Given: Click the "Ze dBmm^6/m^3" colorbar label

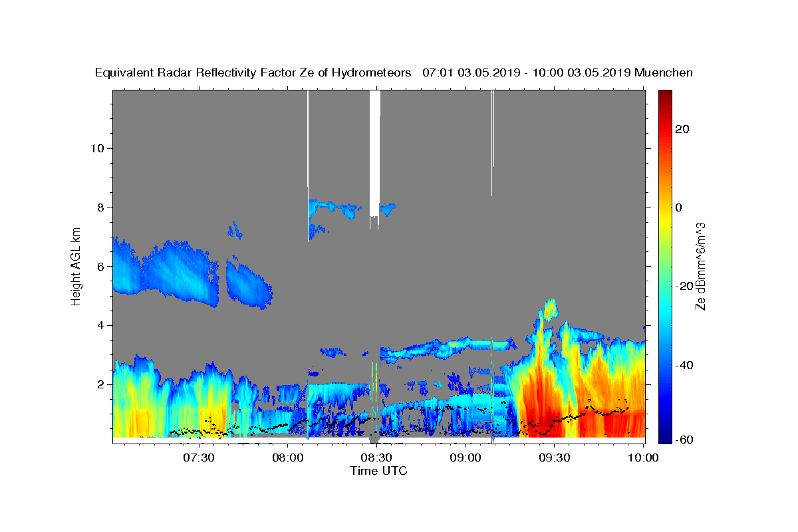Looking at the screenshot, I should pos(700,267).
